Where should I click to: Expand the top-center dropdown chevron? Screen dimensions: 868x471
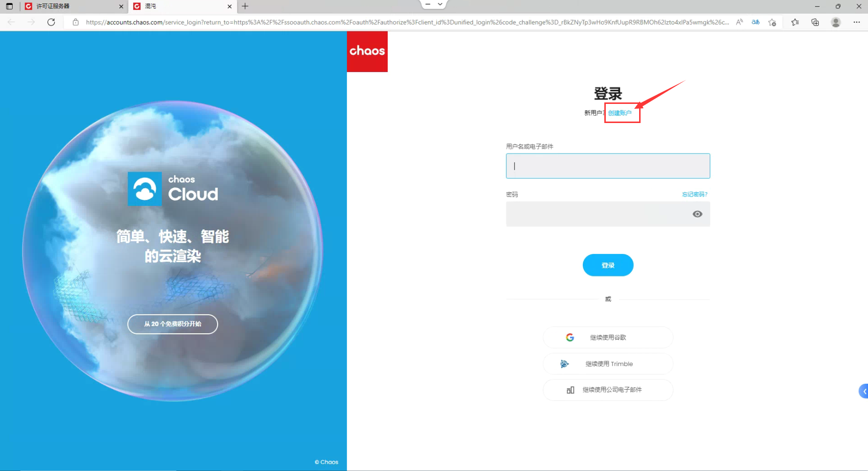pyautogui.click(x=440, y=4)
